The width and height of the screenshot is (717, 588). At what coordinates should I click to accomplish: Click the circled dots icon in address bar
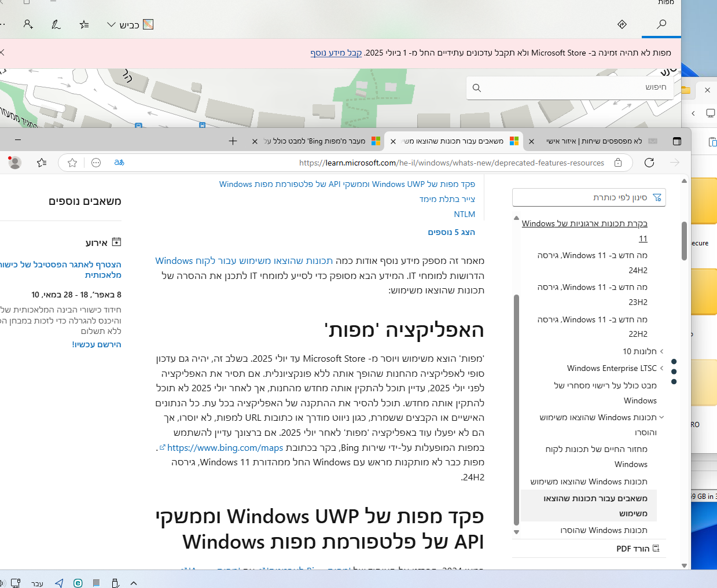[96, 163]
